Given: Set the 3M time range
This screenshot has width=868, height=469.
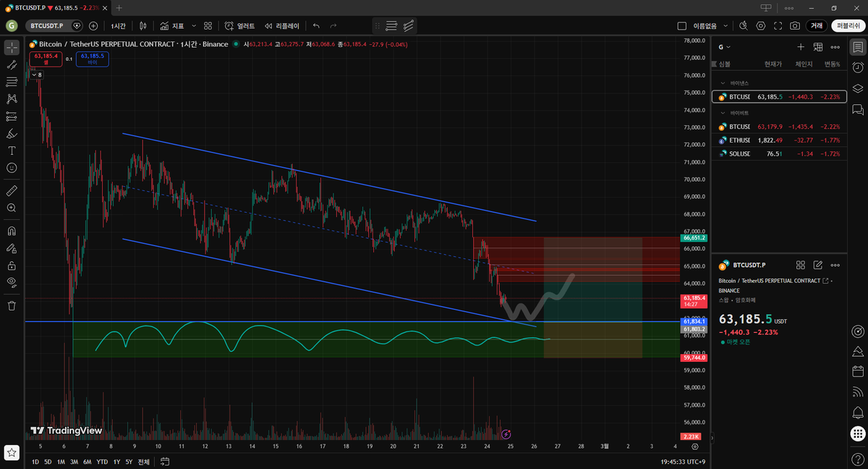Looking at the screenshot, I should (x=74, y=461).
